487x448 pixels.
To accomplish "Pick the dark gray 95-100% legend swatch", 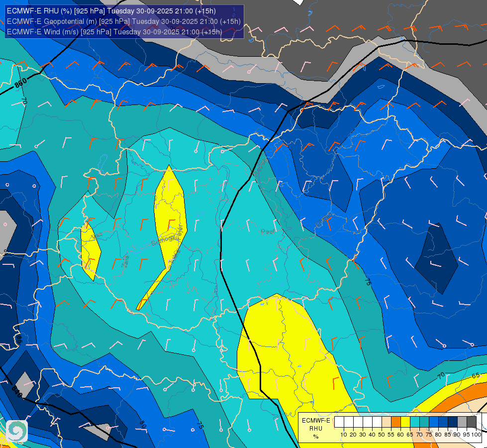I will [472, 422].
